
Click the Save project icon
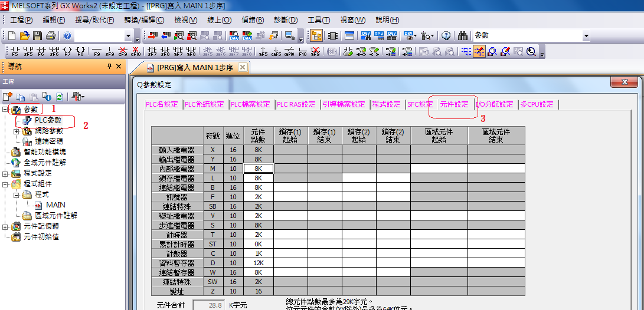coord(37,36)
